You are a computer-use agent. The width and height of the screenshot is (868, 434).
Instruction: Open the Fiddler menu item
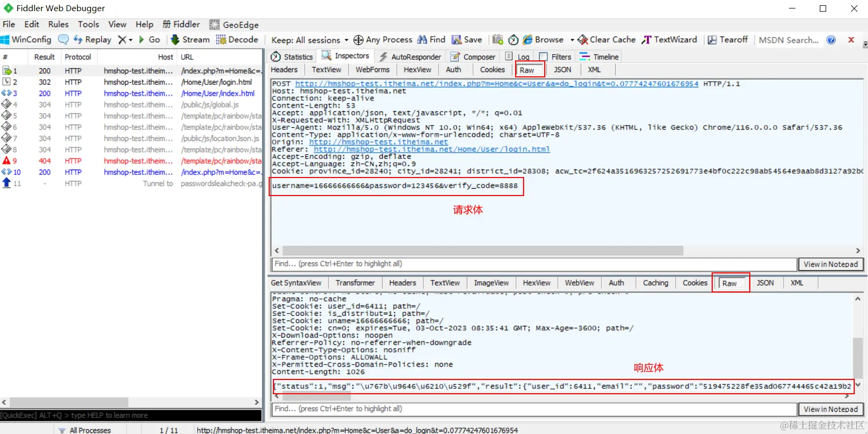[x=181, y=24]
